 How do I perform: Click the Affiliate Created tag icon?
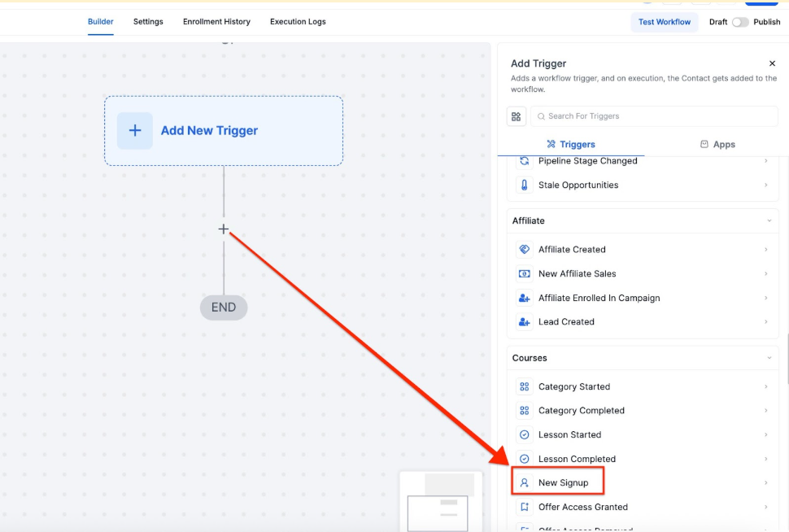click(525, 250)
